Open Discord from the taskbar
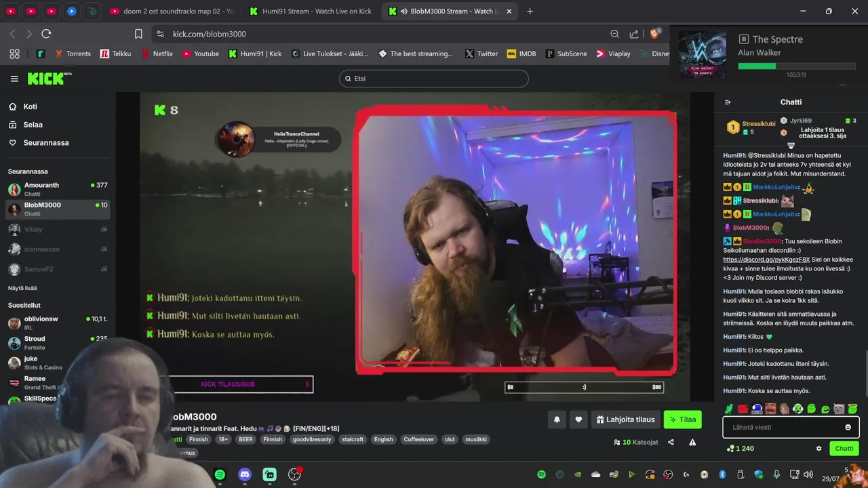This screenshot has height=488, width=868. tap(245, 475)
